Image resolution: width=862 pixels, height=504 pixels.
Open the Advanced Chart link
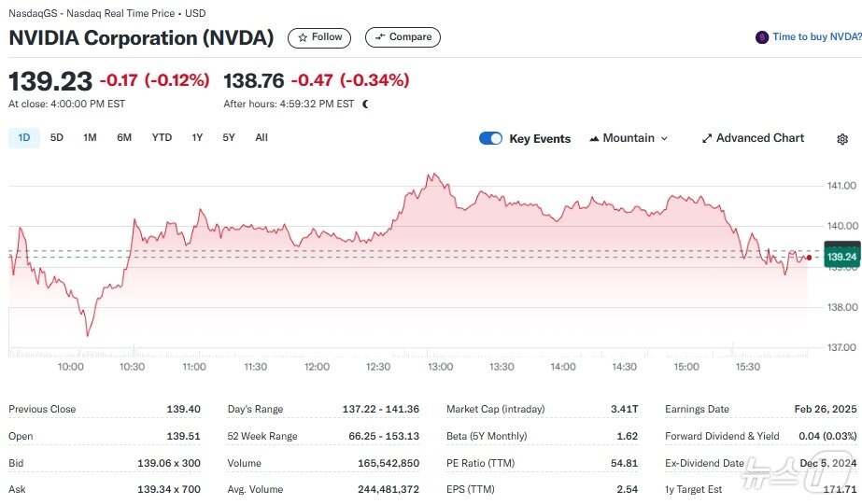point(759,138)
